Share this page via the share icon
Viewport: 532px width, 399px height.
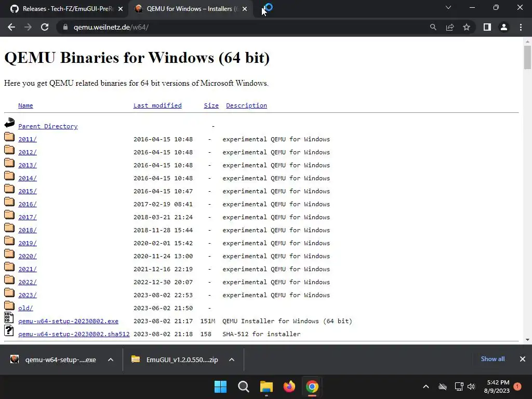tap(450, 27)
